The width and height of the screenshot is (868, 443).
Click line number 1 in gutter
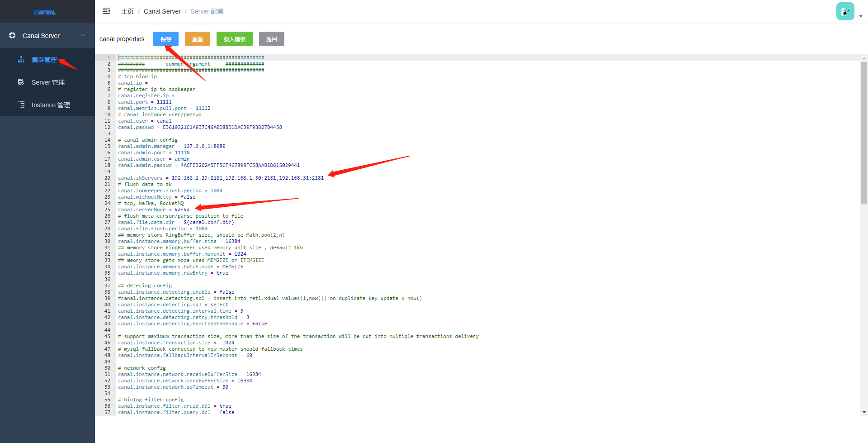[x=108, y=57]
